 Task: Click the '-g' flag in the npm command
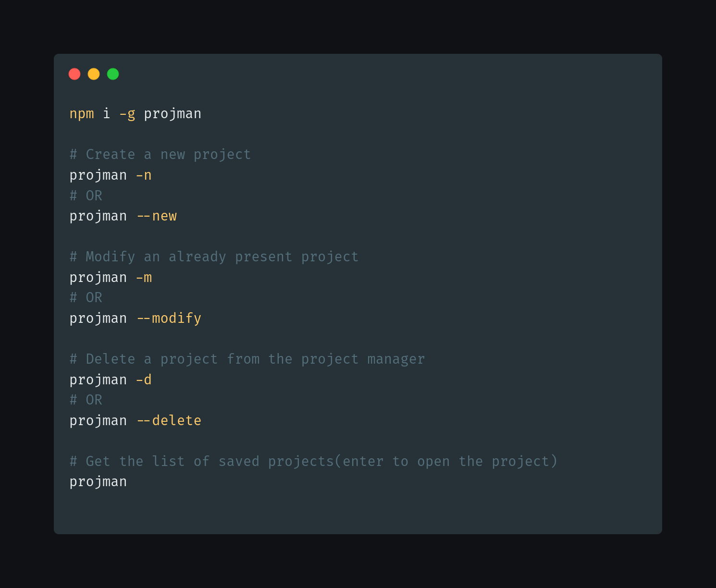[x=127, y=114]
